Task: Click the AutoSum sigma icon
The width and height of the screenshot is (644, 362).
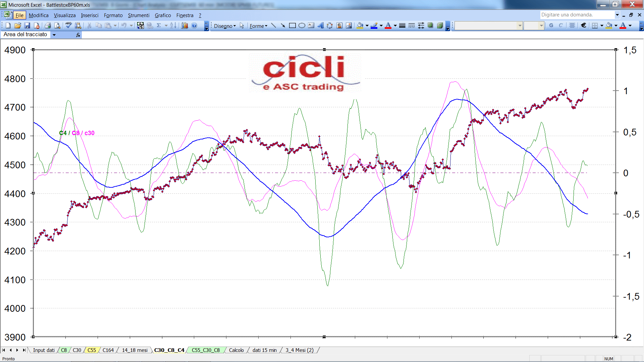Action: [x=159, y=25]
